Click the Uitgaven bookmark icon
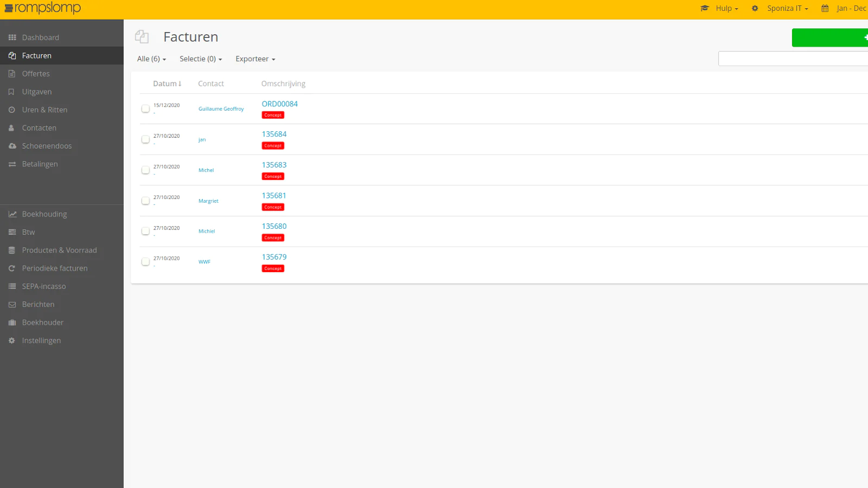Screen dimensions: 868x488 12,92
